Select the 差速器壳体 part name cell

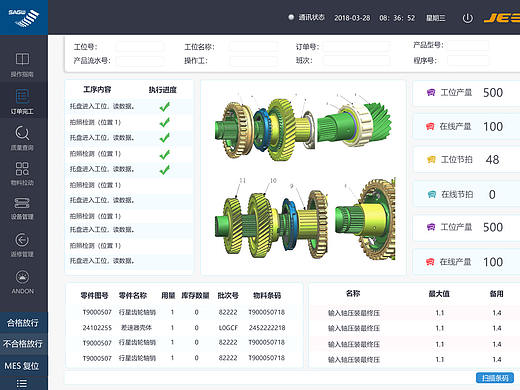click(x=136, y=328)
